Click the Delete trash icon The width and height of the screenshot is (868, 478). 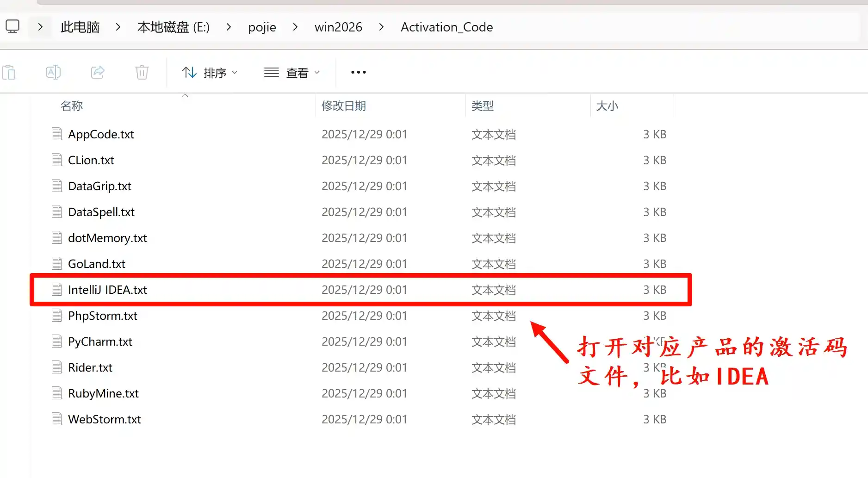[x=142, y=73]
